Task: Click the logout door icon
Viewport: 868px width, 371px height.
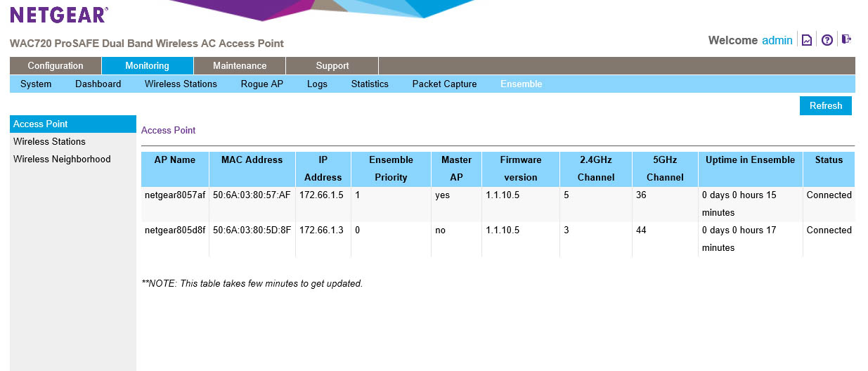Action: [847, 39]
